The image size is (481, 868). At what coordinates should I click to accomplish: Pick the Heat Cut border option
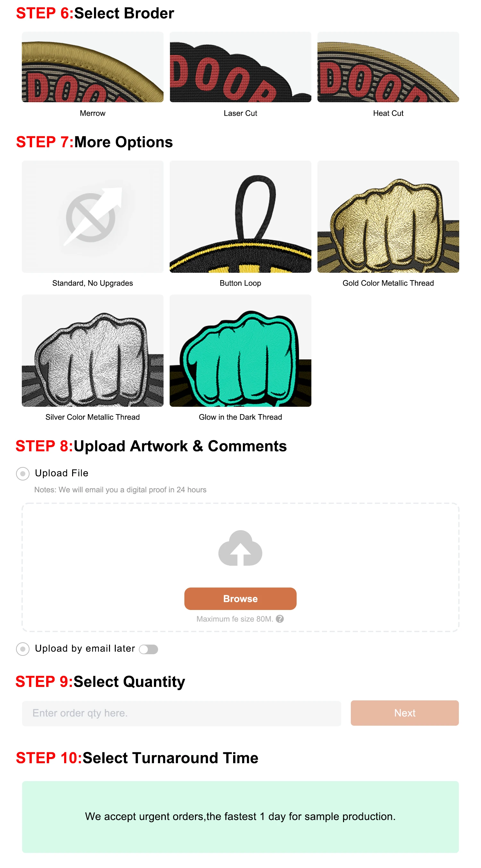[x=388, y=67]
